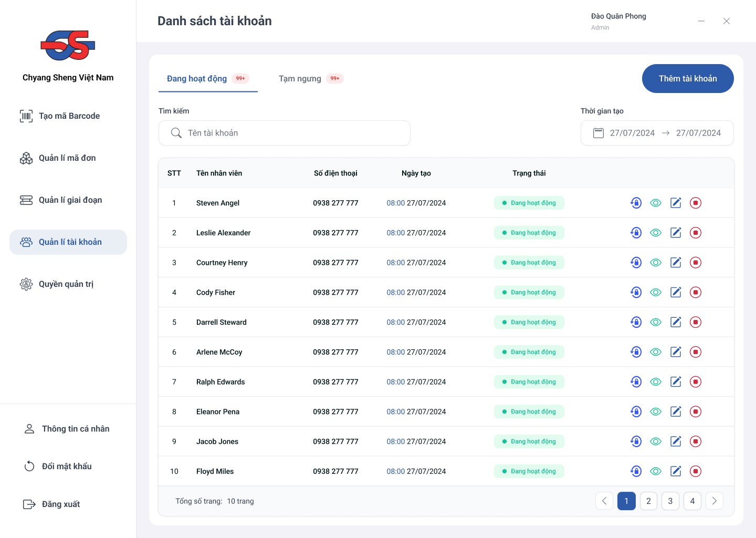
Task: Suspend Leslie Alexander's account
Action: coord(696,233)
